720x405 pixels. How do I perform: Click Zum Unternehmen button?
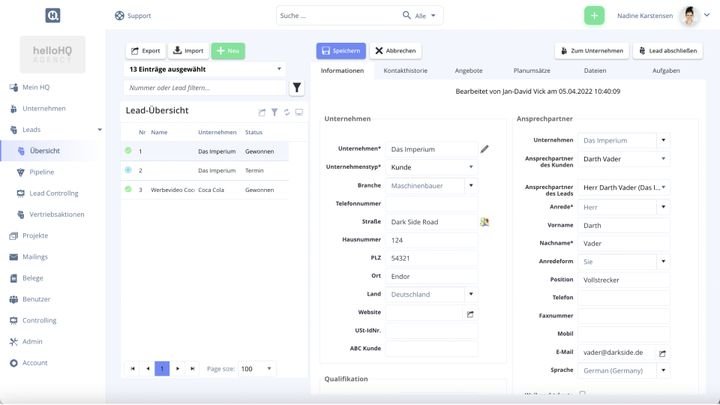592,51
